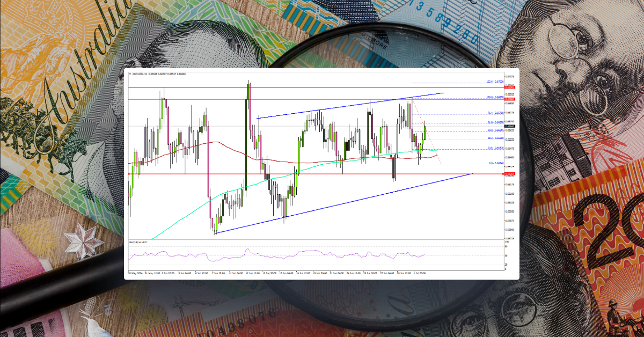Click the highlighted current price tag 0.66660

click(509, 127)
